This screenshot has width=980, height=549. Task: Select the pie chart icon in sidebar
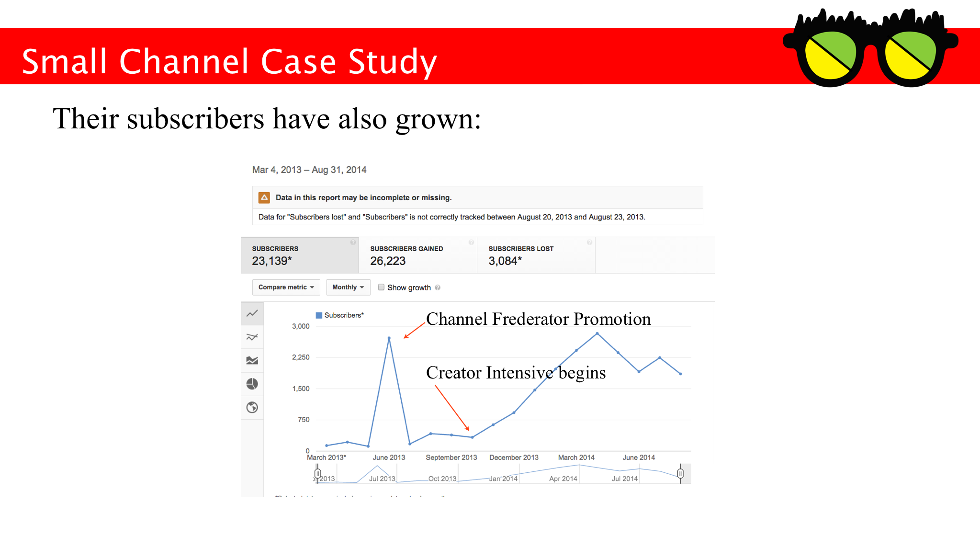coord(253,383)
